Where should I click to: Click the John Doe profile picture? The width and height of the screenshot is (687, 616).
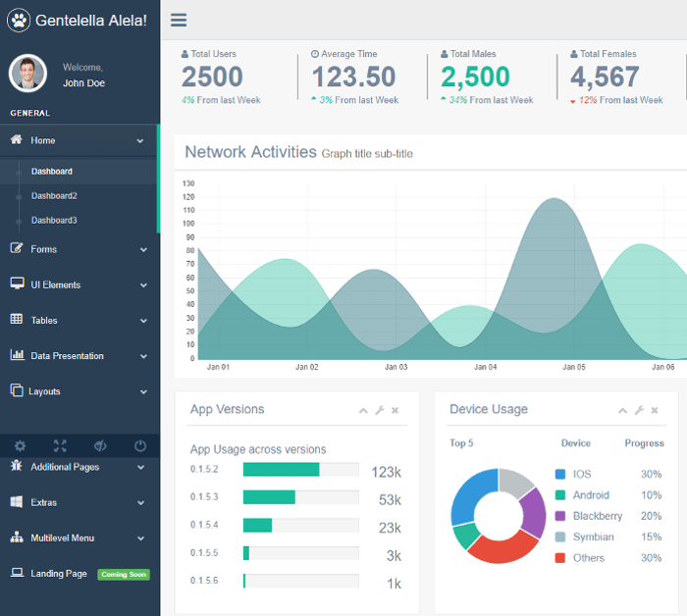coord(27,74)
